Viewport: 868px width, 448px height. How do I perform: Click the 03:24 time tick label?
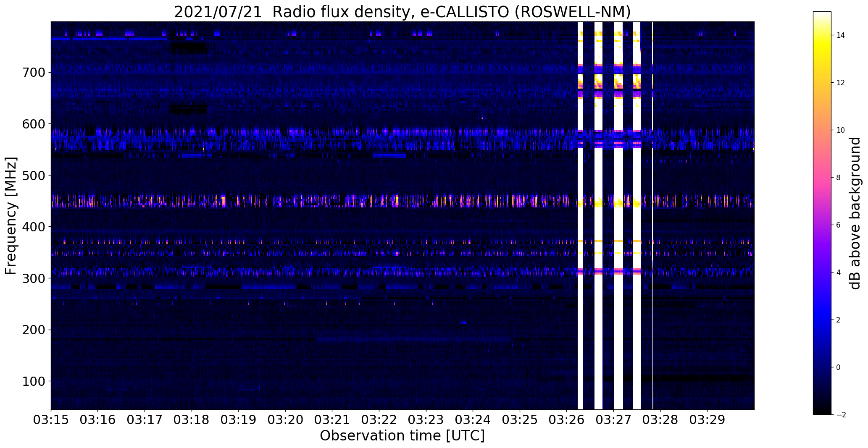pyautogui.click(x=473, y=420)
